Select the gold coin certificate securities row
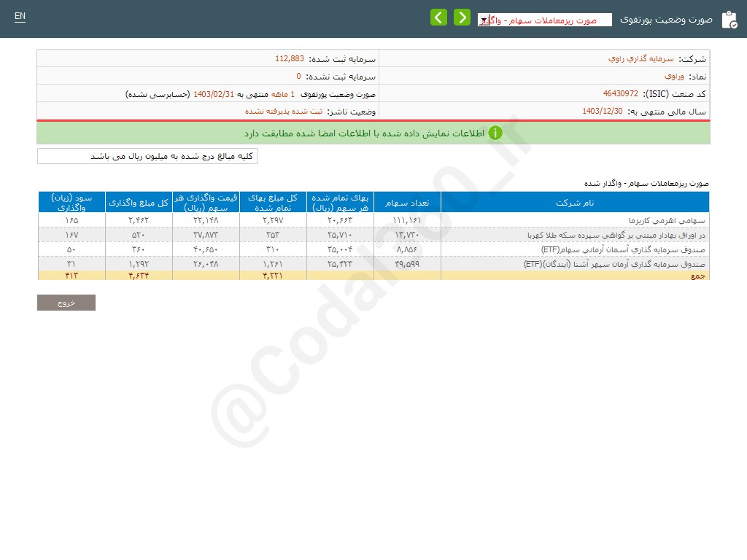The image size is (747, 560). point(575,234)
